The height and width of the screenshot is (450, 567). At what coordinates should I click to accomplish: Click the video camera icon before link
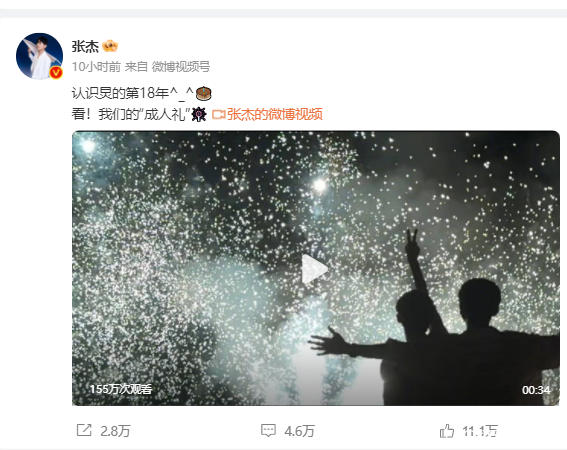pos(218,115)
